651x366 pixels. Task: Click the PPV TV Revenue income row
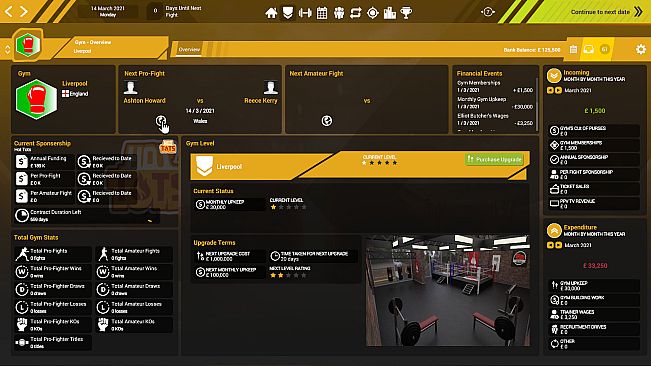point(594,203)
